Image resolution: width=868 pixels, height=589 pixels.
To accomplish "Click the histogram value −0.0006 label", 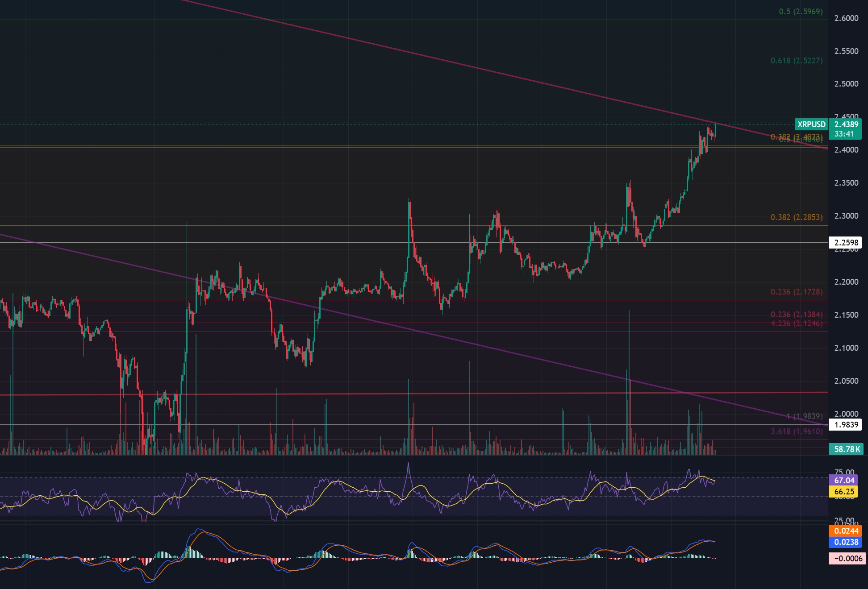I will pos(847,559).
